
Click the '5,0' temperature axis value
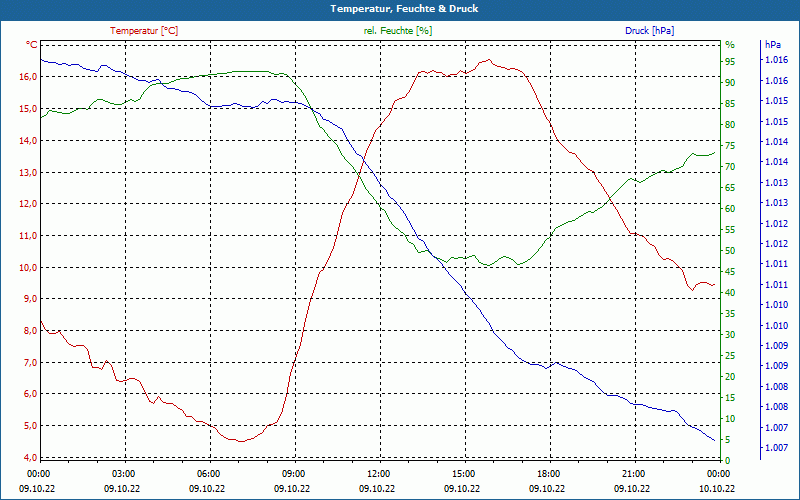(x=31, y=426)
